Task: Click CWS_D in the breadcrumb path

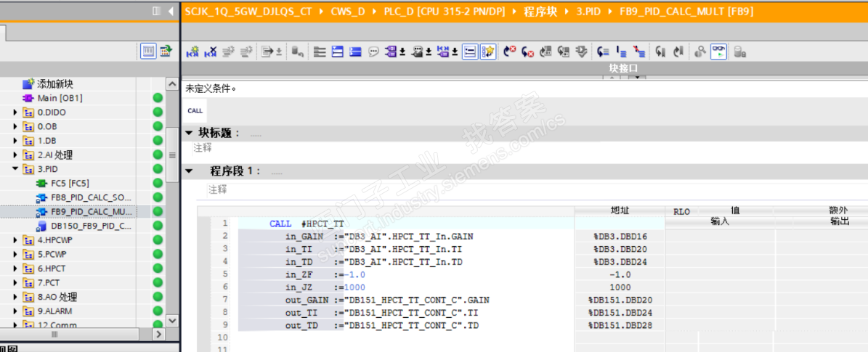Action: [x=348, y=12]
